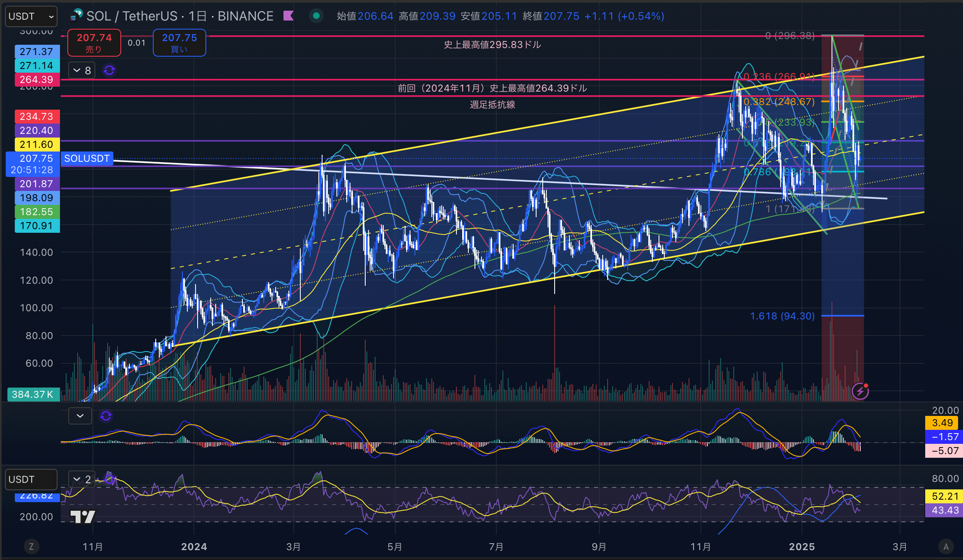This screenshot has width=963, height=560.
Task: Expand the 8 indicators legend chevron
Action: [x=82, y=71]
